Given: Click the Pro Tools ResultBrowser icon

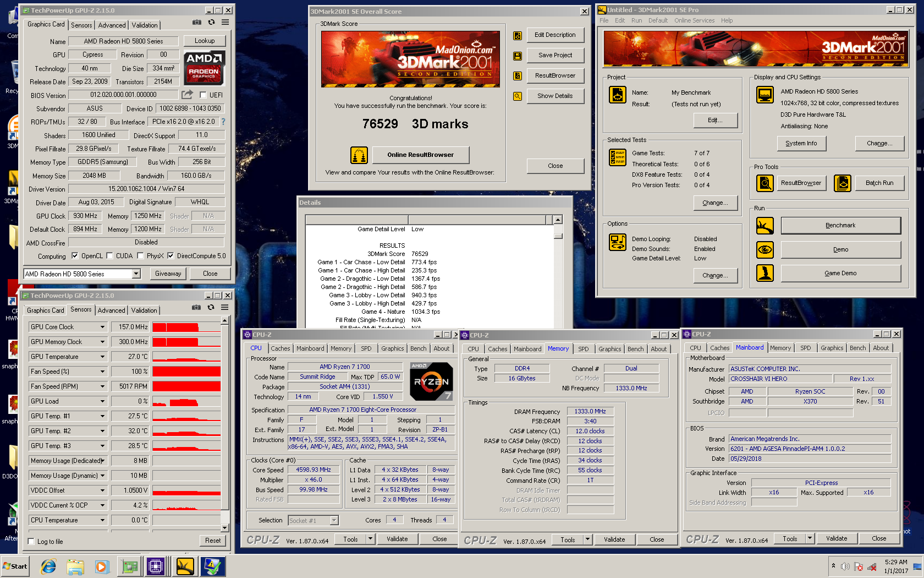Looking at the screenshot, I should pyautogui.click(x=765, y=183).
